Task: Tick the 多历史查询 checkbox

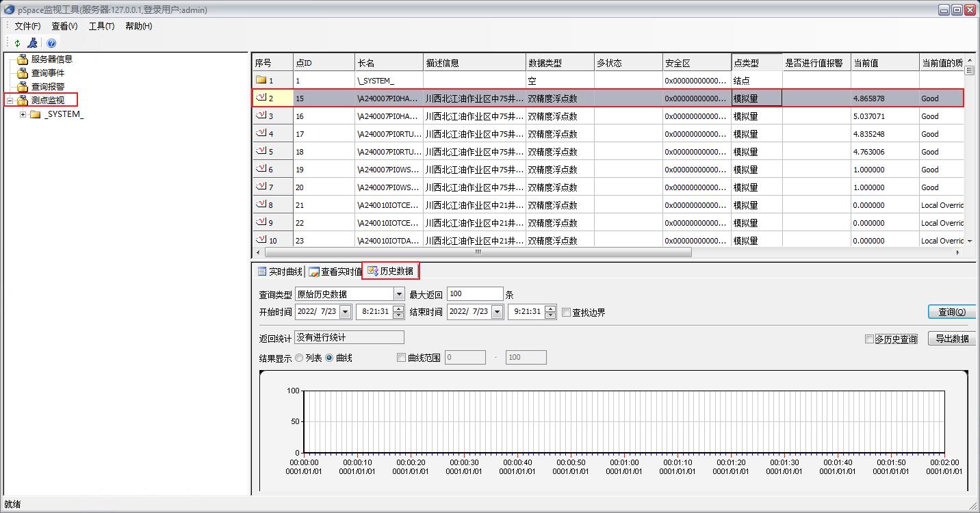Action: 869,339
